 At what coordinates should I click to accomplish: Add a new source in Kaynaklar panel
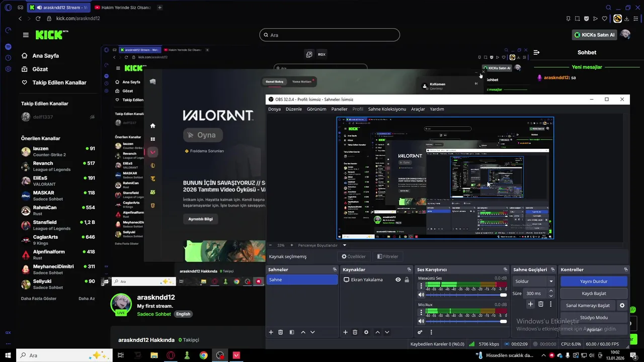click(345, 332)
